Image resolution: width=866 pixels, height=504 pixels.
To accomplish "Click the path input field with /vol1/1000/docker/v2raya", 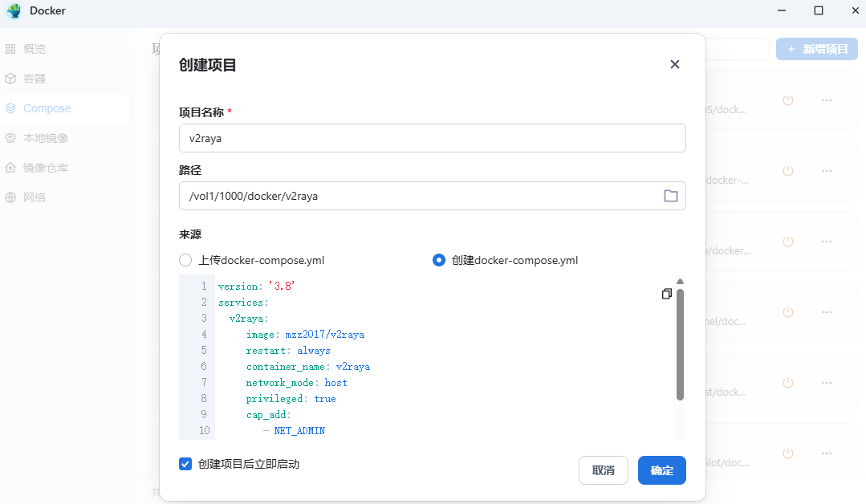I will click(417, 196).
